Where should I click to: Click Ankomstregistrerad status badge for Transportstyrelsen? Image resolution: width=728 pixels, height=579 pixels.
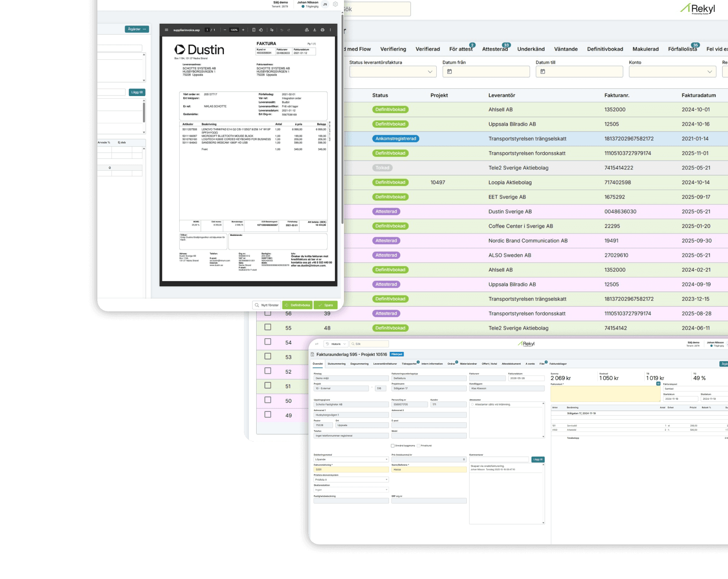pos(396,139)
